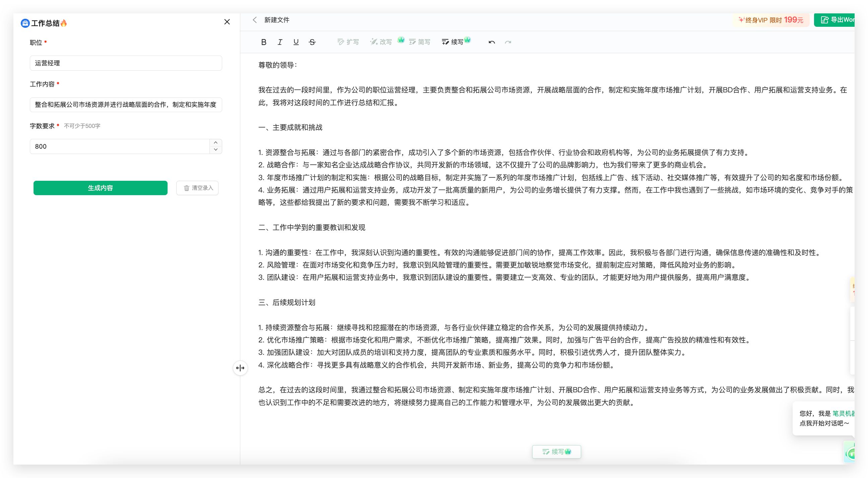Viewport: 868px width, 478px height.
Task: Click the panel resize divider handle
Action: pos(240,368)
